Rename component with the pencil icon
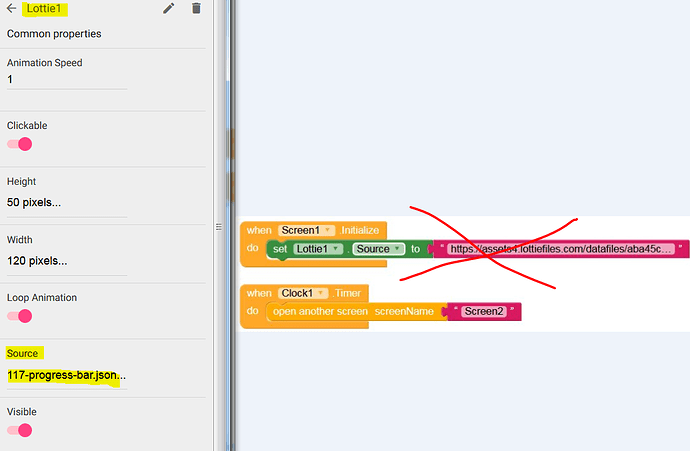 tap(169, 8)
